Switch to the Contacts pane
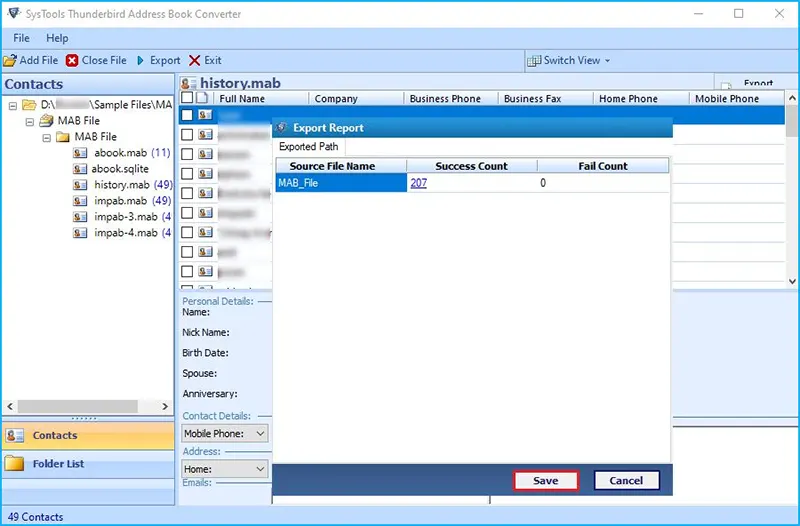Viewport: 800px width, 526px height. (88, 435)
